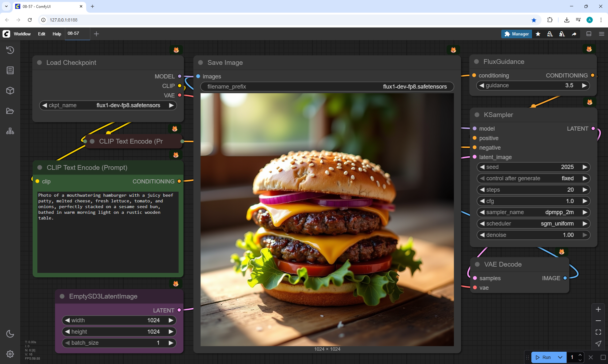The height and width of the screenshot is (364, 608).
Task: Open settings gear icon in sidebar
Action: click(10, 354)
